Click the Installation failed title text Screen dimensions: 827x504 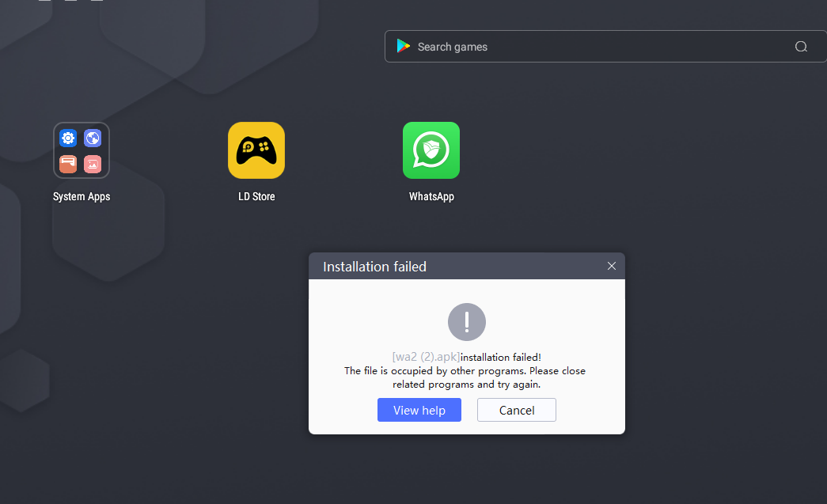374,267
